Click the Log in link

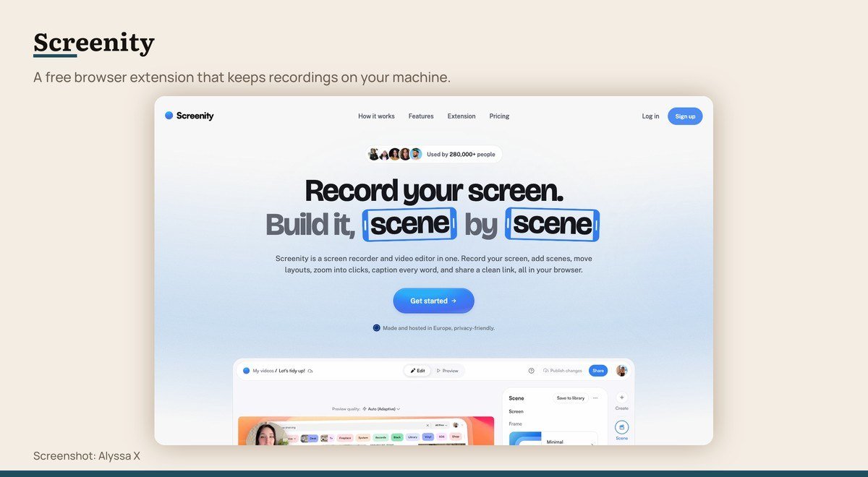tap(650, 116)
